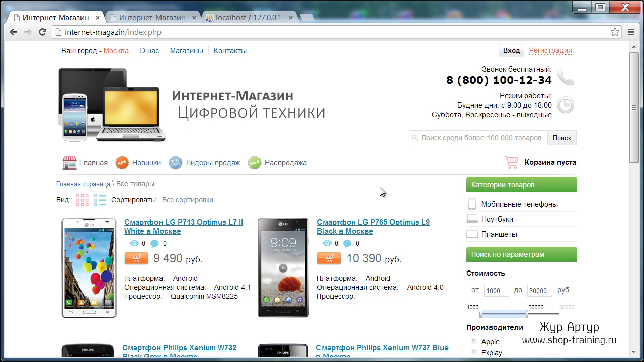Screen dimensions: 644x362
Task: Focus the maximum price field 30000
Action: pyautogui.click(x=540, y=291)
